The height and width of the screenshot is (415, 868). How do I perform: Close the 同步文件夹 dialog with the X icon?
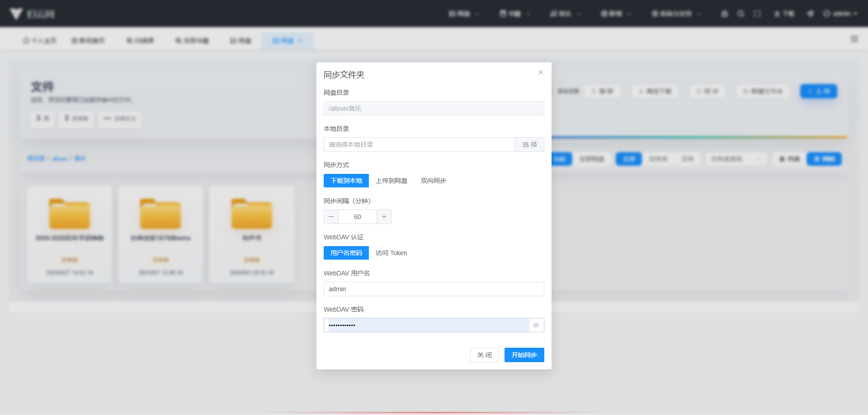(x=540, y=72)
